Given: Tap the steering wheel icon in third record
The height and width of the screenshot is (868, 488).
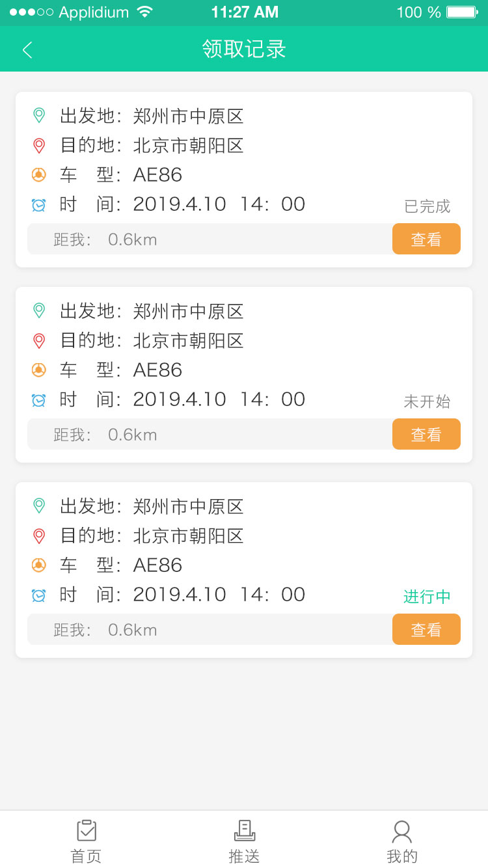Looking at the screenshot, I should (39, 565).
